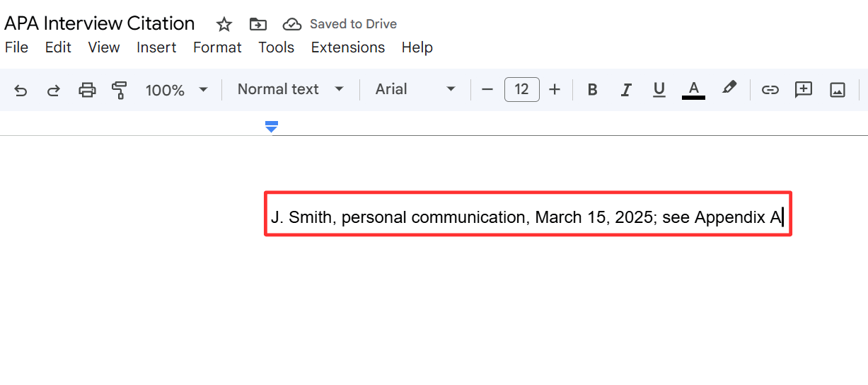Click the Insert image icon

pos(838,90)
